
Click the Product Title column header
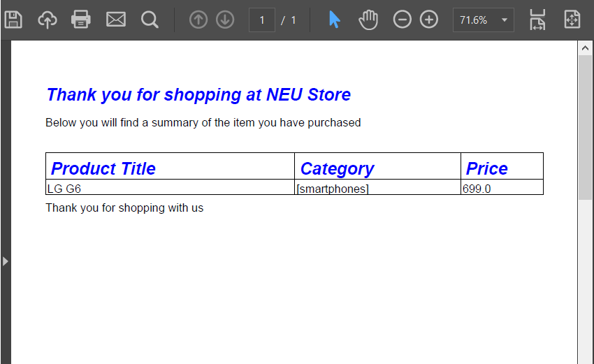(x=103, y=168)
